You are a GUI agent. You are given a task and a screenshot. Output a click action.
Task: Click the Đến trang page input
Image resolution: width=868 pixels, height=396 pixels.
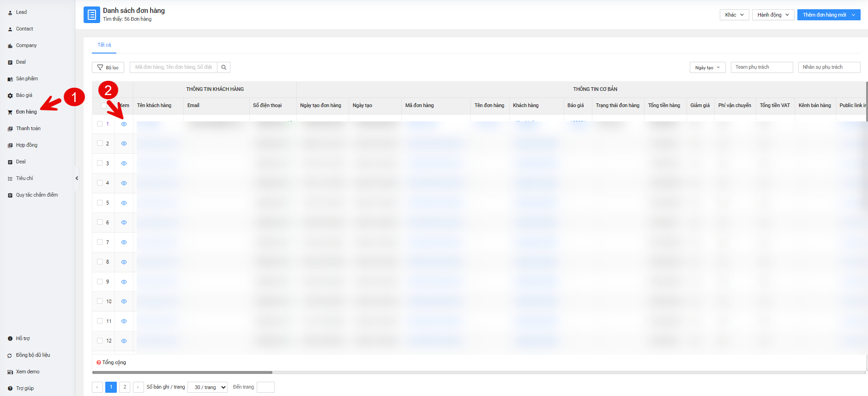click(265, 387)
